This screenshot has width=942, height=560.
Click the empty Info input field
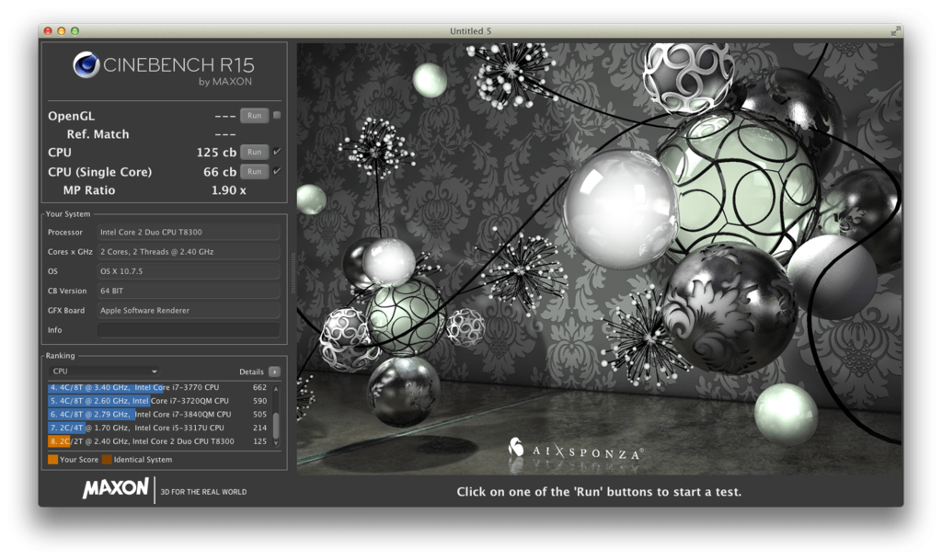pyautogui.click(x=189, y=330)
